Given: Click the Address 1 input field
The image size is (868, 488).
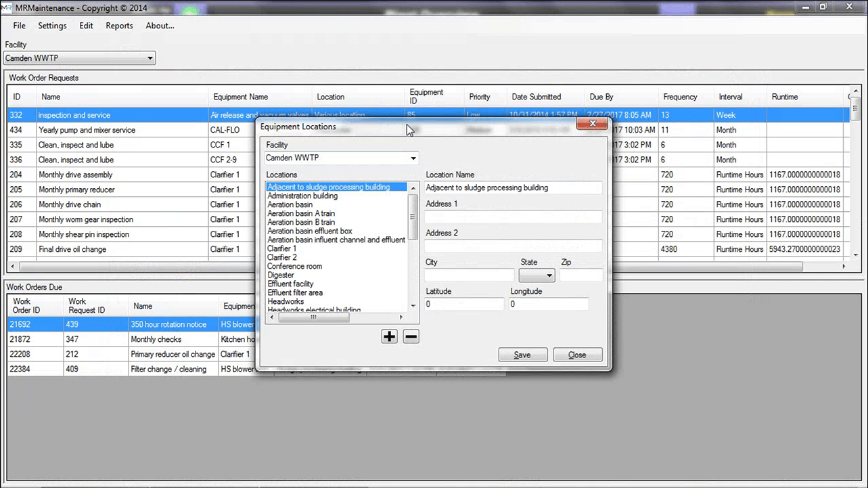Looking at the screenshot, I should (x=513, y=217).
